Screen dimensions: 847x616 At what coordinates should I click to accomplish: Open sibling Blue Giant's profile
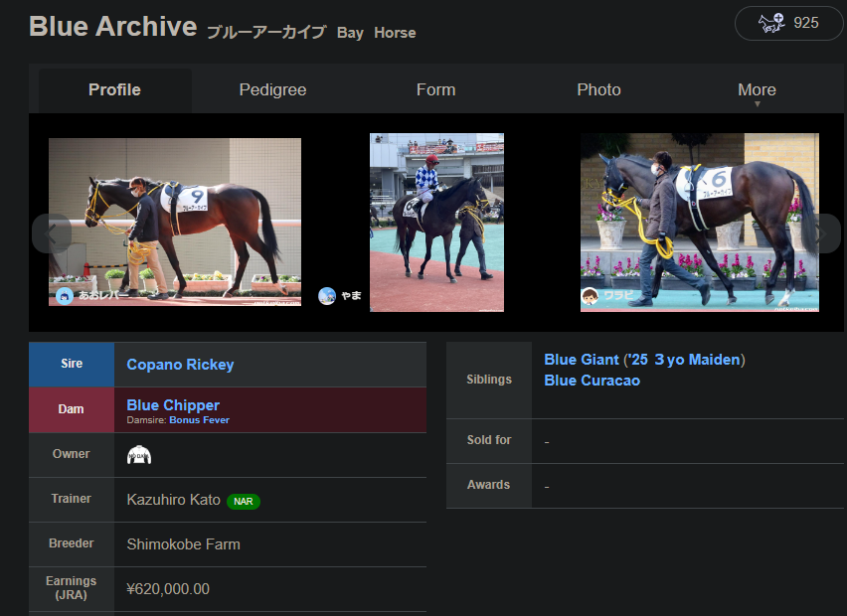pyautogui.click(x=581, y=360)
